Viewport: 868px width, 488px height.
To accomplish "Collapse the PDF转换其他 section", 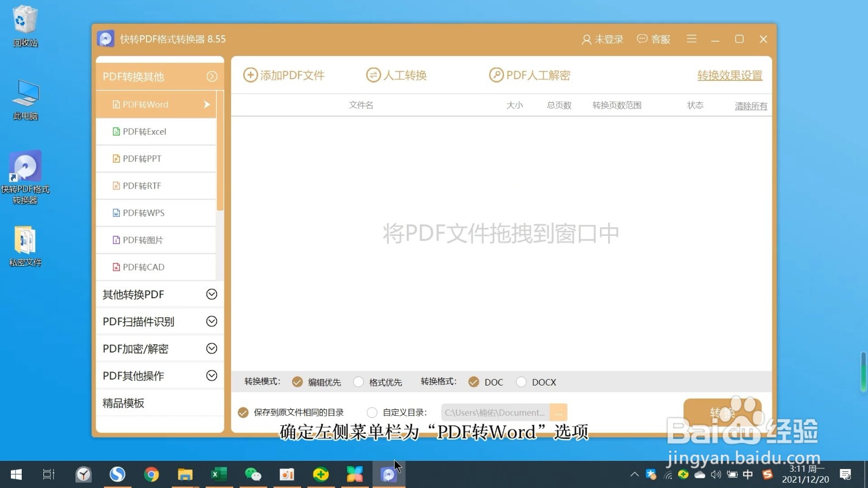I will pyautogui.click(x=212, y=76).
